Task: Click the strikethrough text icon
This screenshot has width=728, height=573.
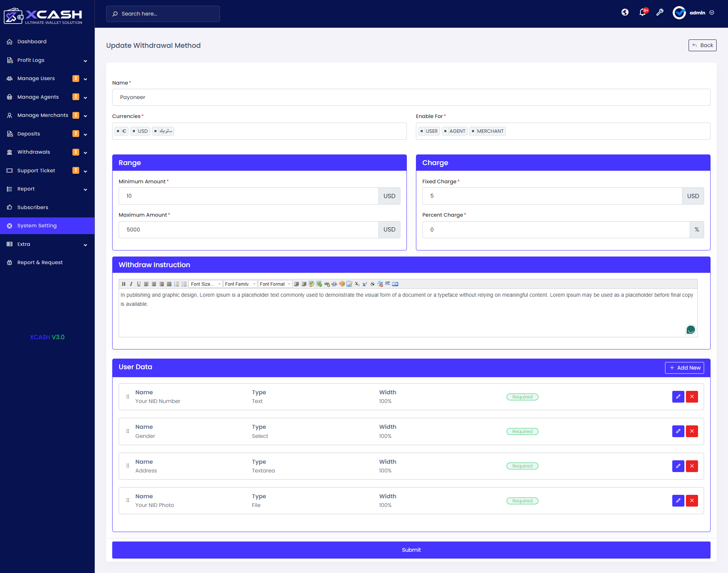Action: (x=372, y=284)
